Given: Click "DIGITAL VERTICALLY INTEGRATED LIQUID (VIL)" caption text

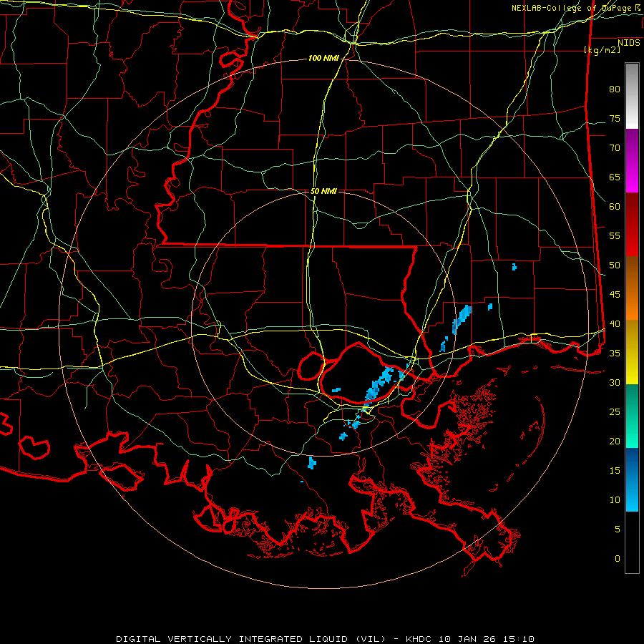Looking at the screenshot, I should [250, 639].
